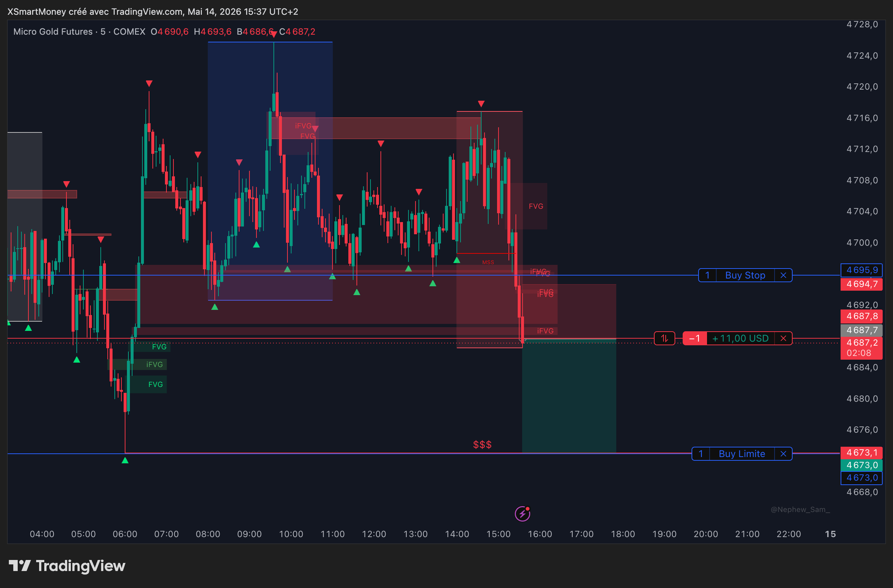
Task: Click the 4716,0 price axis label
Action: coord(862,118)
